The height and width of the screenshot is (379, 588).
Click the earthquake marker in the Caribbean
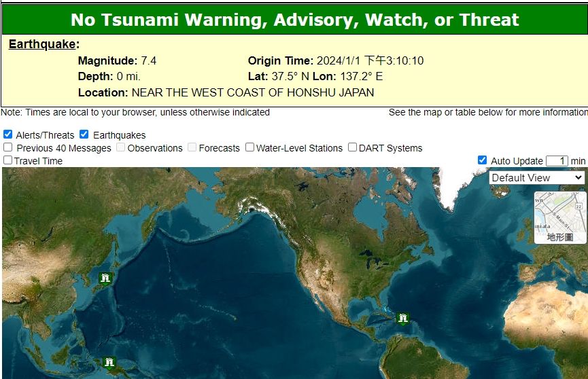pos(403,318)
